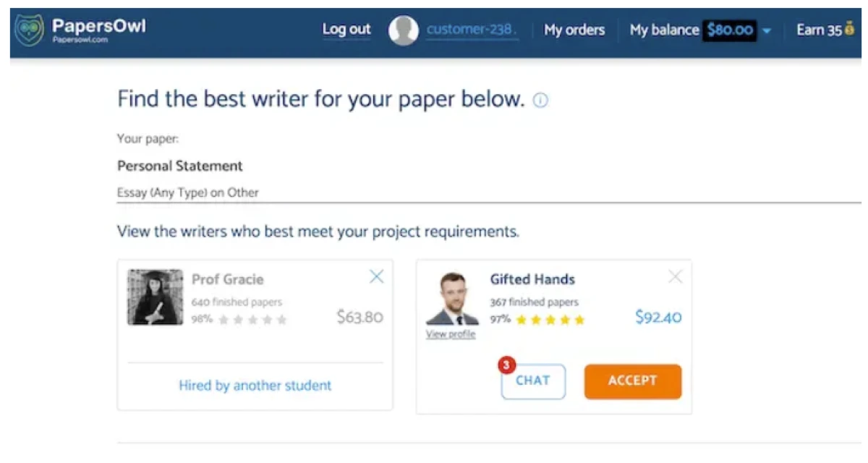Screen dimensions: 868x463
Task: Rate with Gifted Hands' gold stars
Action: click(x=550, y=319)
